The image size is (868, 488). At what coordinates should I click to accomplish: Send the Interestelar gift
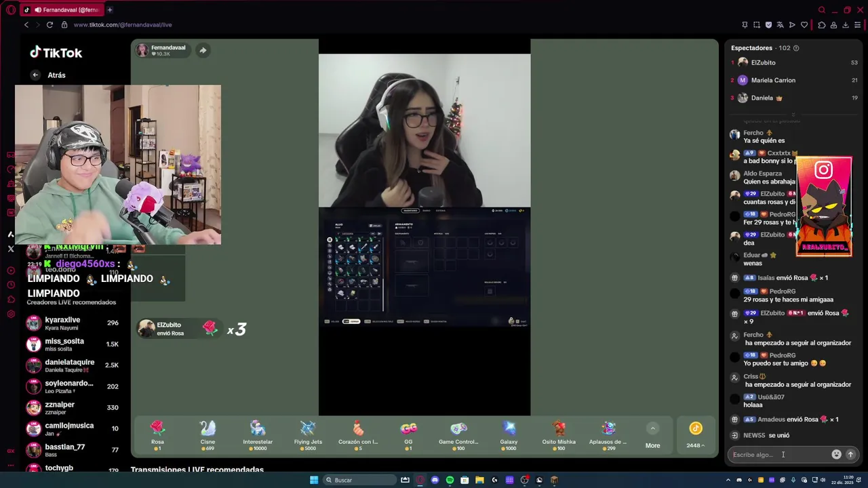point(258,435)
